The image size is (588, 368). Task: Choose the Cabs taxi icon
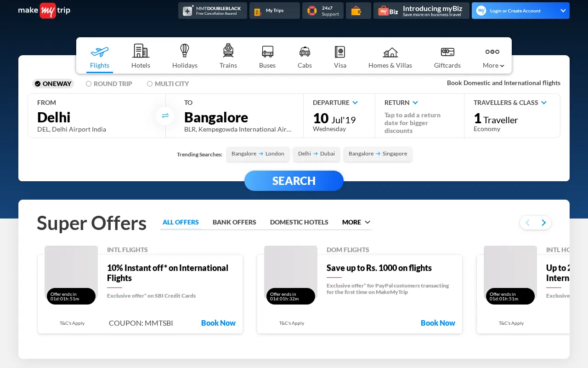pyautogui.click(x=305, y=52)
